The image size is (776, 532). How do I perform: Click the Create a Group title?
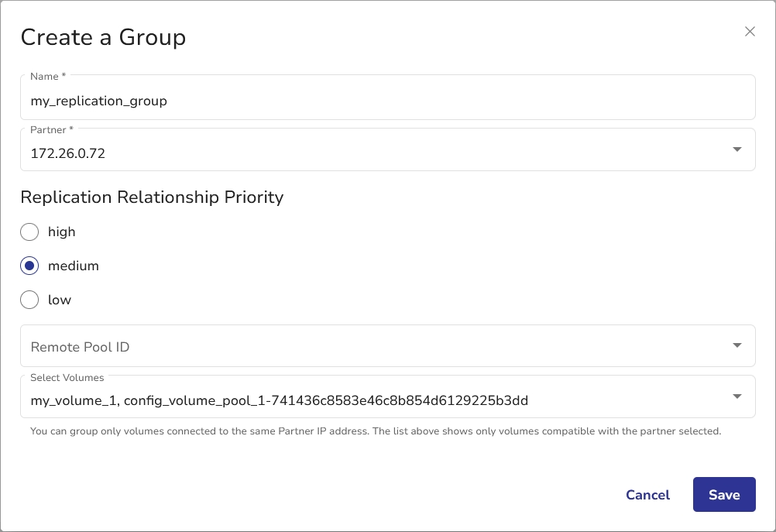(x=103, y=37)
